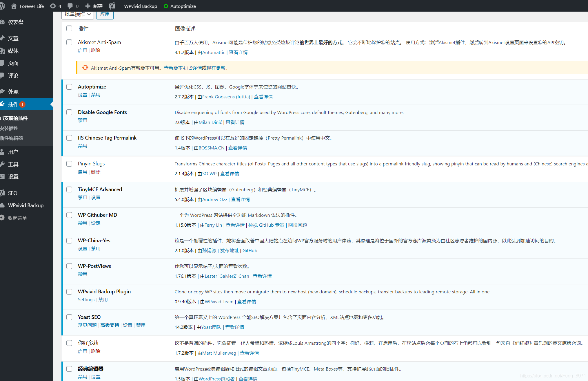Open 设定 under WP Githuber MD
Image resolution: width=588 pixels, height=381 pixels.
click(x=96, y=223)
